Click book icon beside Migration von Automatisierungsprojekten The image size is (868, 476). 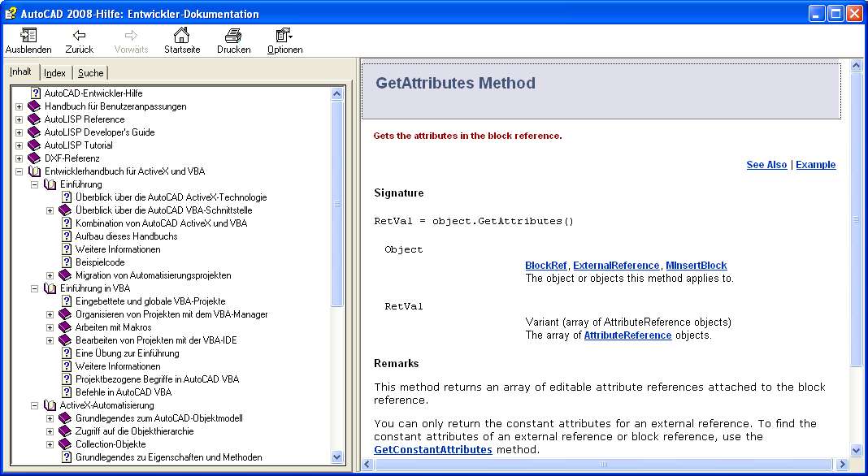click(65, 275)
